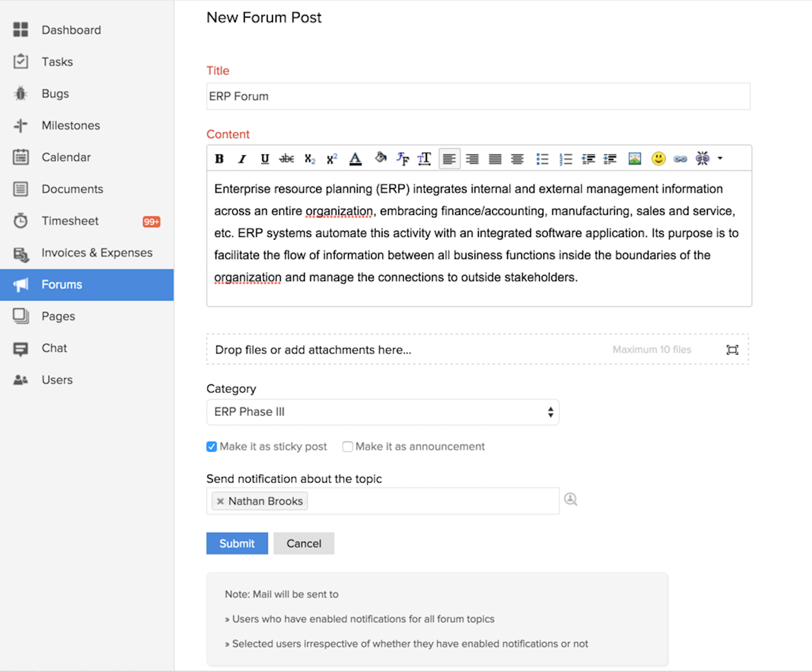Toggle bold formatting in the content editor
The width and height of the screenshot is (812, 672).
[x=219, y=159]
